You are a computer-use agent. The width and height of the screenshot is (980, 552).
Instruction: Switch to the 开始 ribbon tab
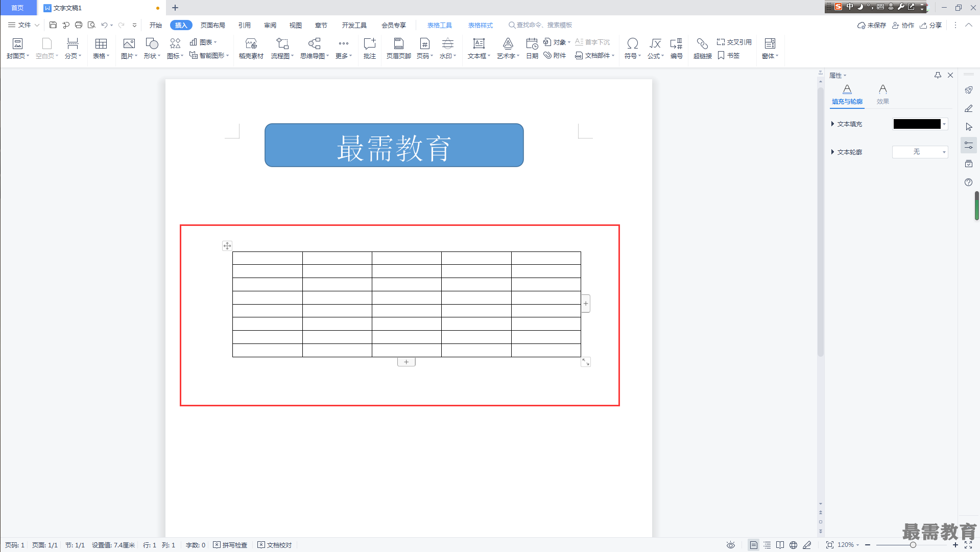156,25
